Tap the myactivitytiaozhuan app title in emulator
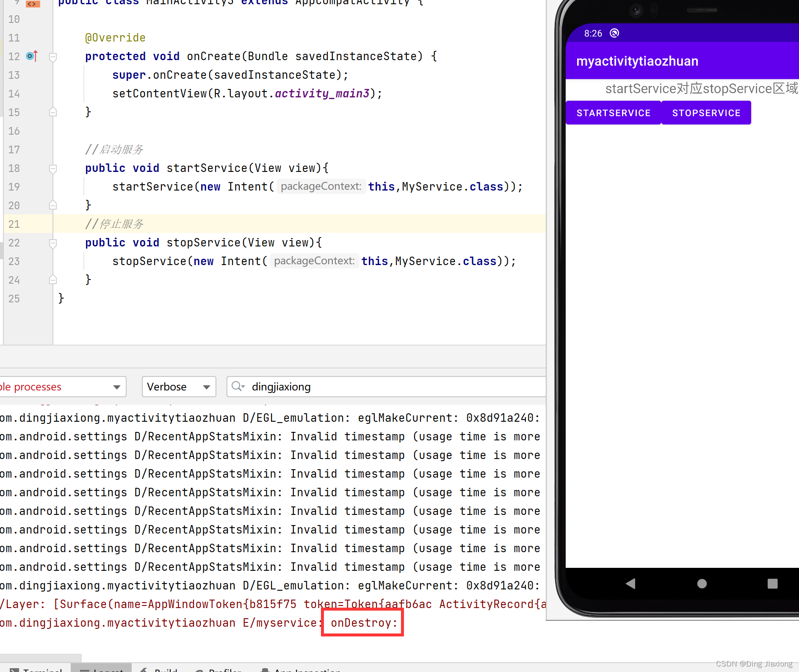The width and height of the screenshot is (799, 672). pos(637,61)
